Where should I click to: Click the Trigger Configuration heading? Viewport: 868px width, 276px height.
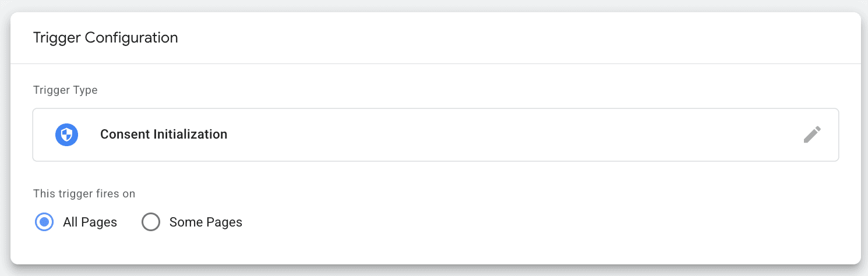pos(105,38)
